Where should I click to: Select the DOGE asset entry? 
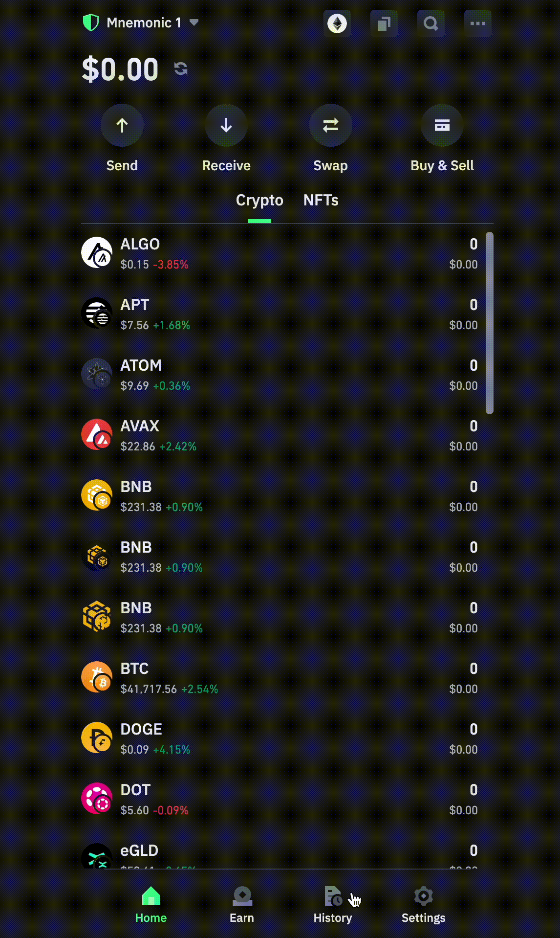(x=279, y=739)
